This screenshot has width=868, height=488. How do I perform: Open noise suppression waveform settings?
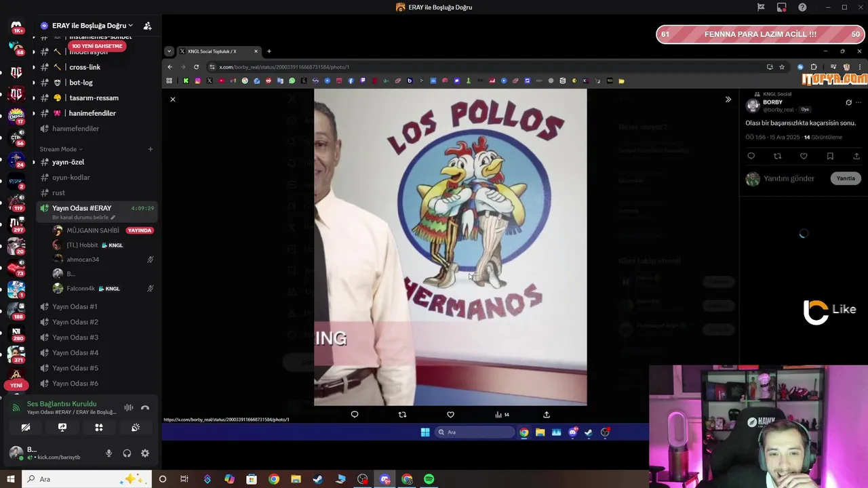coord(128,408)
